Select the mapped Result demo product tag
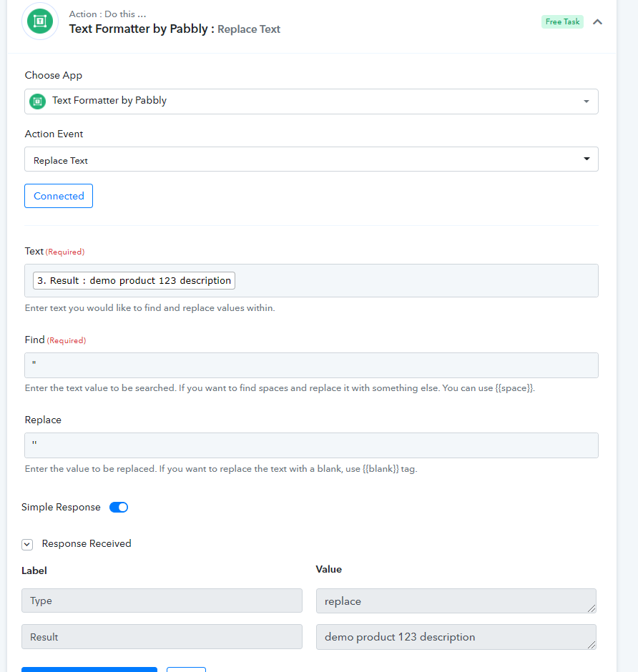This screenshot has height=672, width=638. tap(134, 281)
